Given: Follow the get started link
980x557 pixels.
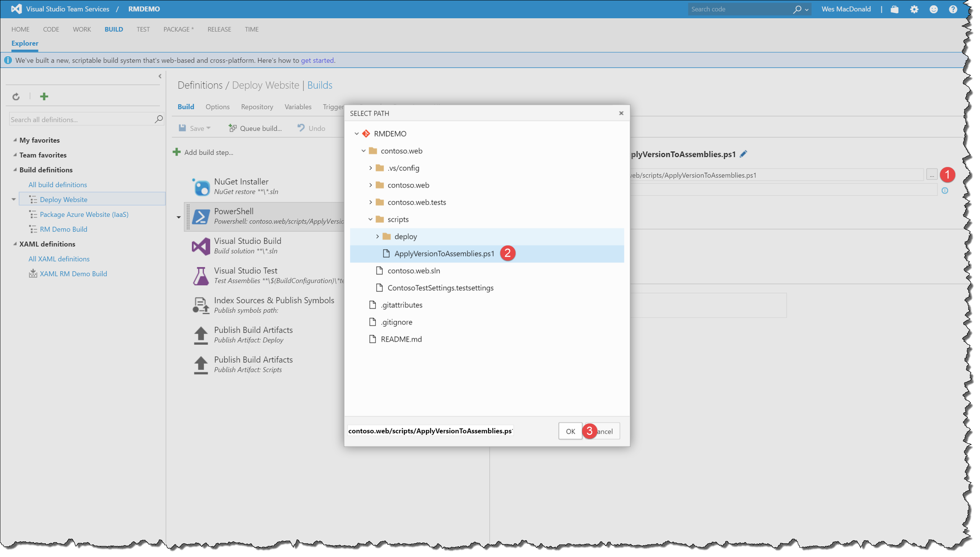Looking at the screenshot, I should coord(317,60).
